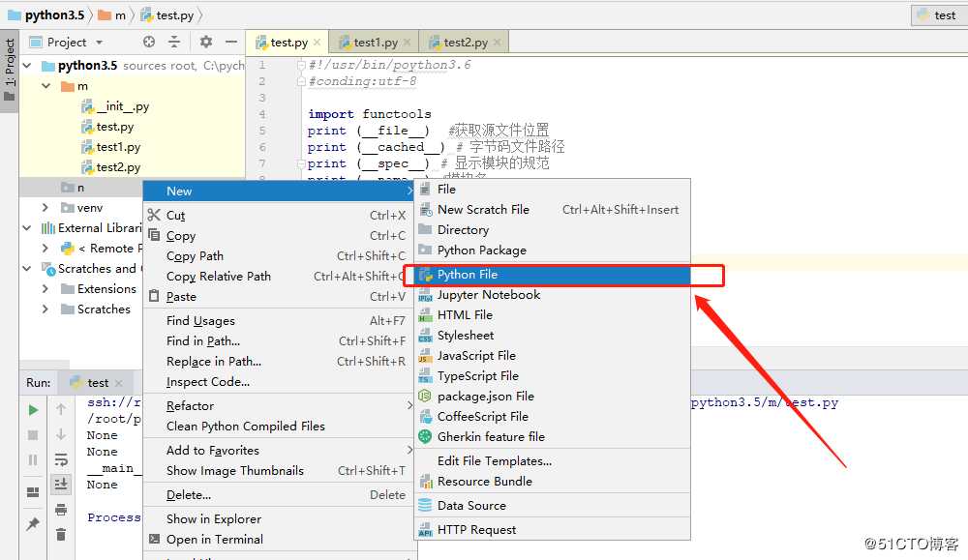Viewport: 968px width, 560px height.
Task: Click the down stack trace arrow
Action: tap(61, 434)
